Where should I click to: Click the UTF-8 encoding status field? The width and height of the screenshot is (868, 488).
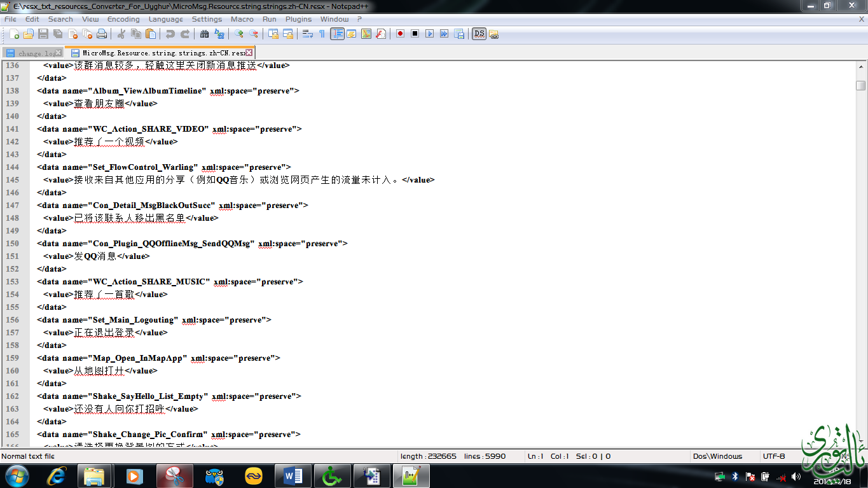click(774, 456)
